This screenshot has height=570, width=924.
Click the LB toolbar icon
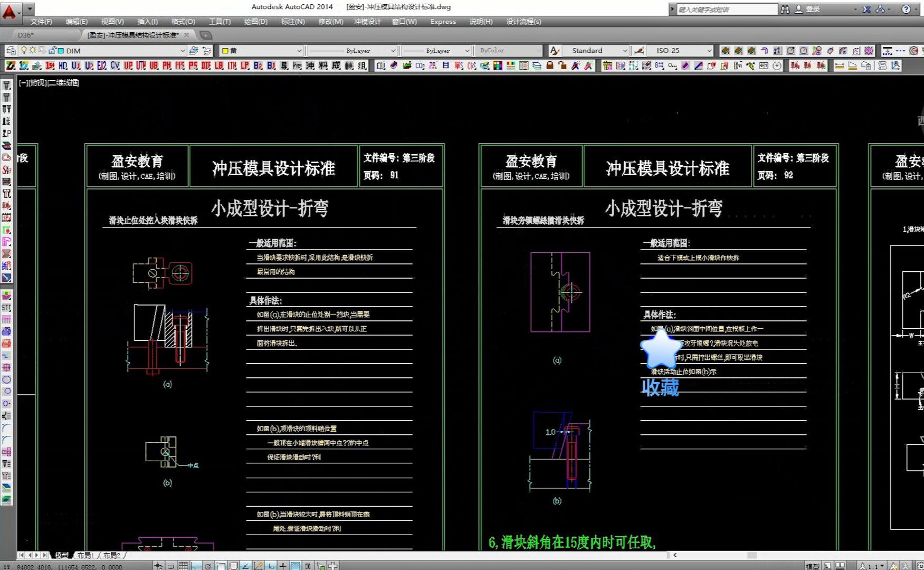[x=219, y=65]
